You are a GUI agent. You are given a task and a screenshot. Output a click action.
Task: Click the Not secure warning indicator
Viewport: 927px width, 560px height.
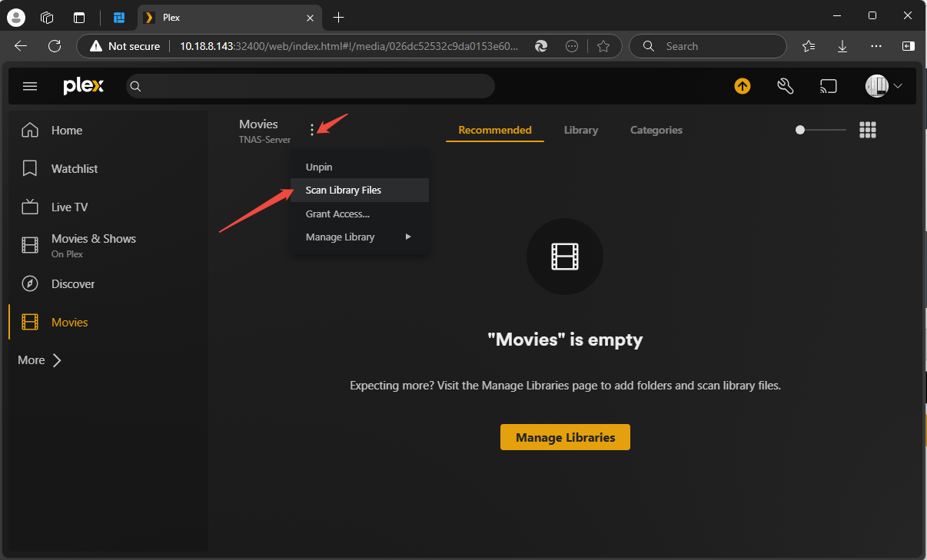point(125,46)
